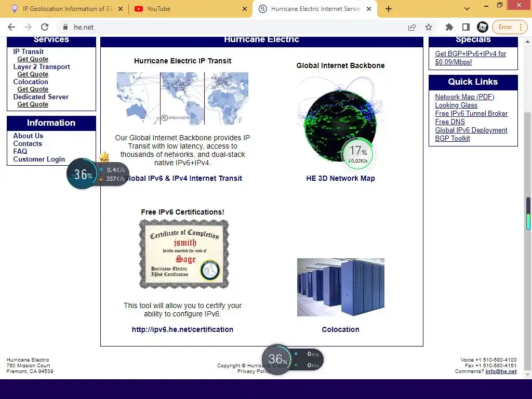The height and width of the screenshot is (399, 532).
Task: Get Quote under IP Transit
Action: pos(33,59)
